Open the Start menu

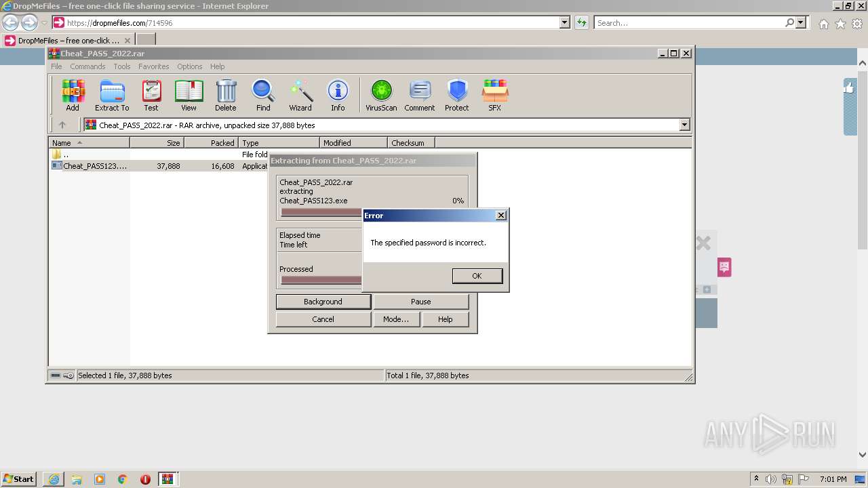[x=19, y=479]
